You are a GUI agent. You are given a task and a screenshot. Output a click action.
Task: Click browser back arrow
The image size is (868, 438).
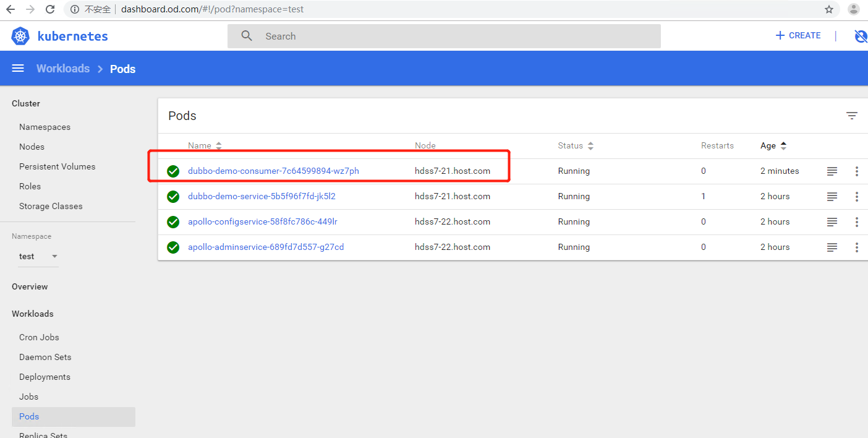(11, 9)
